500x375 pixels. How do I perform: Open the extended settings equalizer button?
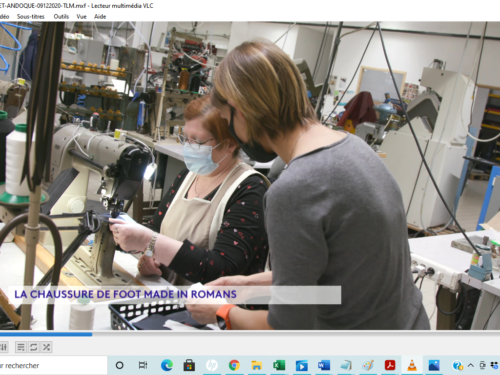(3, 347)
